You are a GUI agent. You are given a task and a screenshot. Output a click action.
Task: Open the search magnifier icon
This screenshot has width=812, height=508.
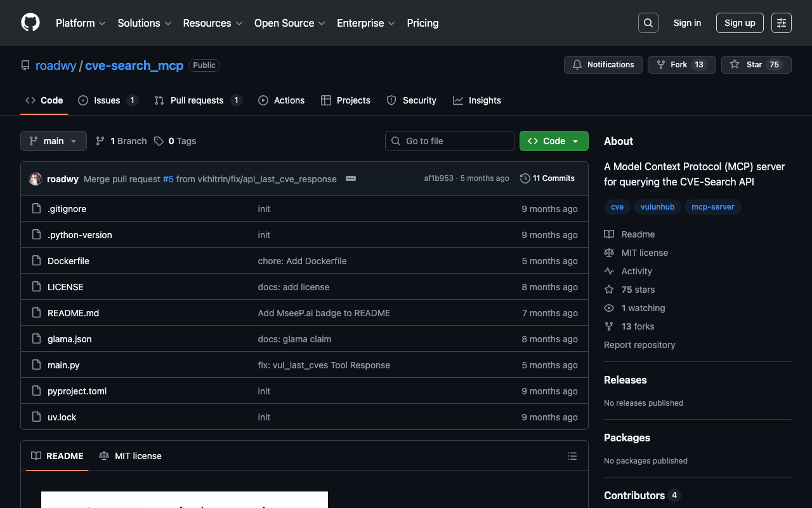pyautogui.click(x=648, y=23)
